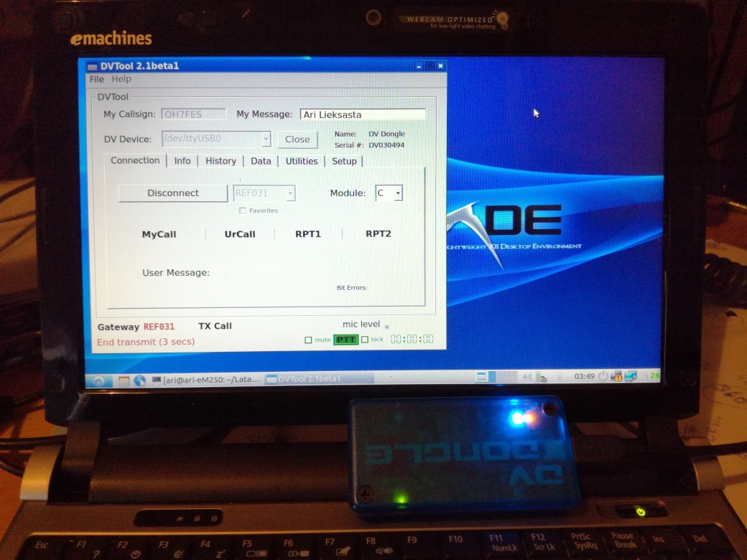Minimize the DVTool window
The image size is (747, 560).
tap(419, 66)
